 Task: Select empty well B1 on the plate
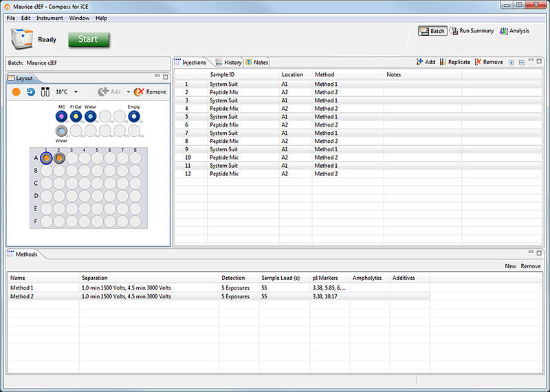click(46, 171)
